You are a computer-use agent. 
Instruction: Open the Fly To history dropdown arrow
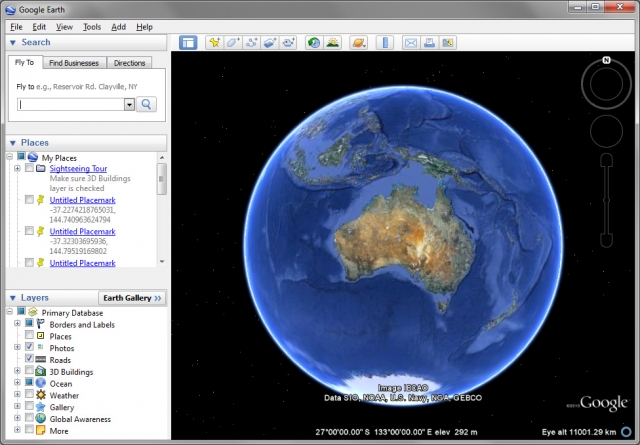tap(129, 105)
